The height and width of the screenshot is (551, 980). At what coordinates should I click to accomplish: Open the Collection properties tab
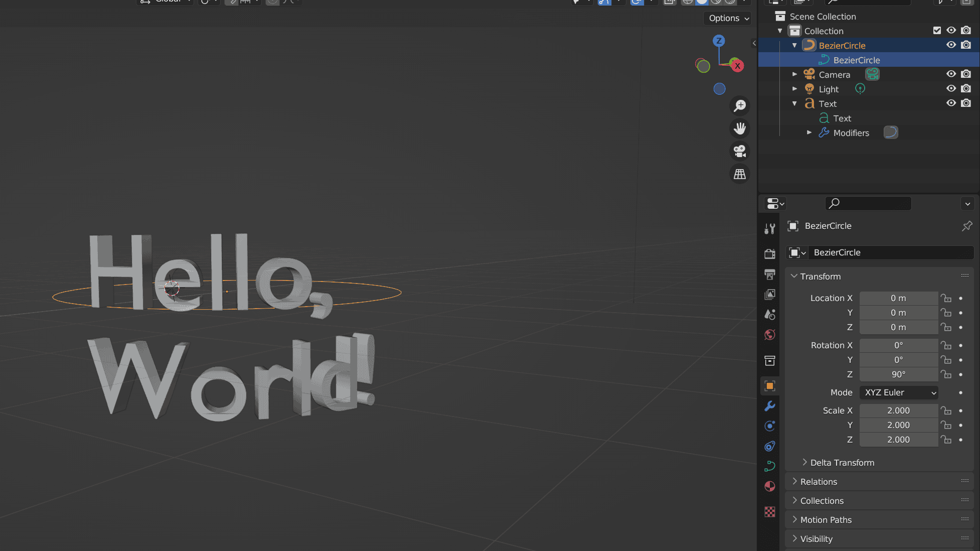point(770,360)
